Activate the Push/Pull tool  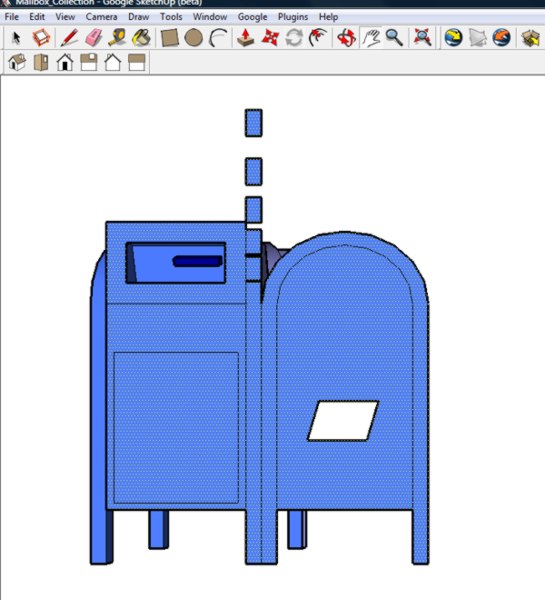(246, 38)
